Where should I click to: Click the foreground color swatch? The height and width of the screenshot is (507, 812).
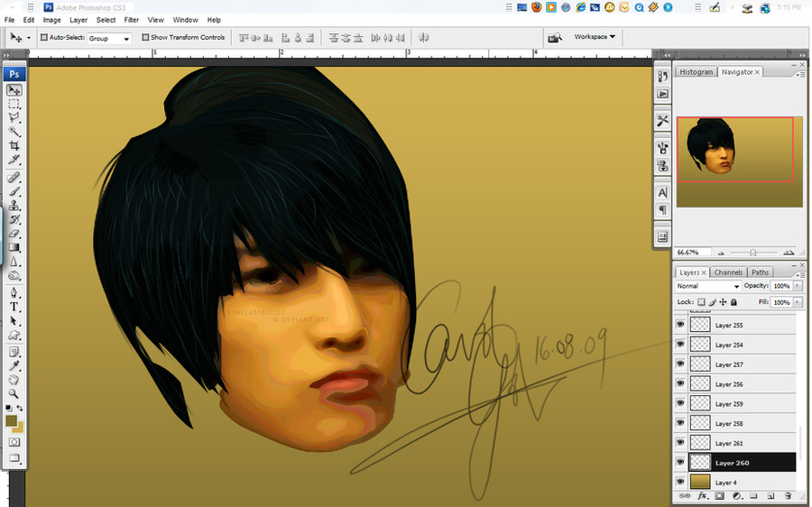(x=12, y=420)
